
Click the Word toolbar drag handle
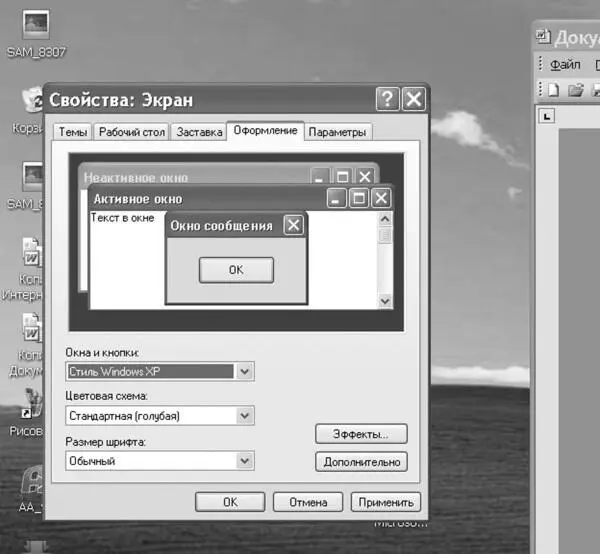tap(541, 89)
